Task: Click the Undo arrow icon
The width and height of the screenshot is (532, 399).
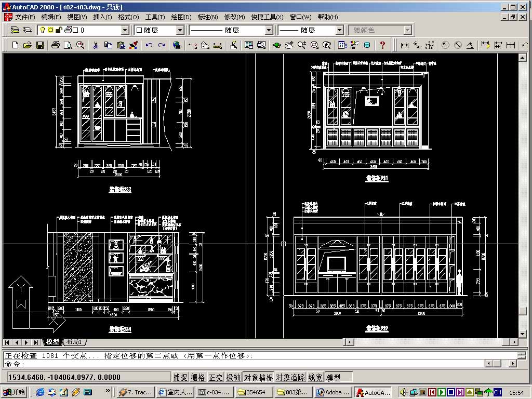Action: (149, 45)
